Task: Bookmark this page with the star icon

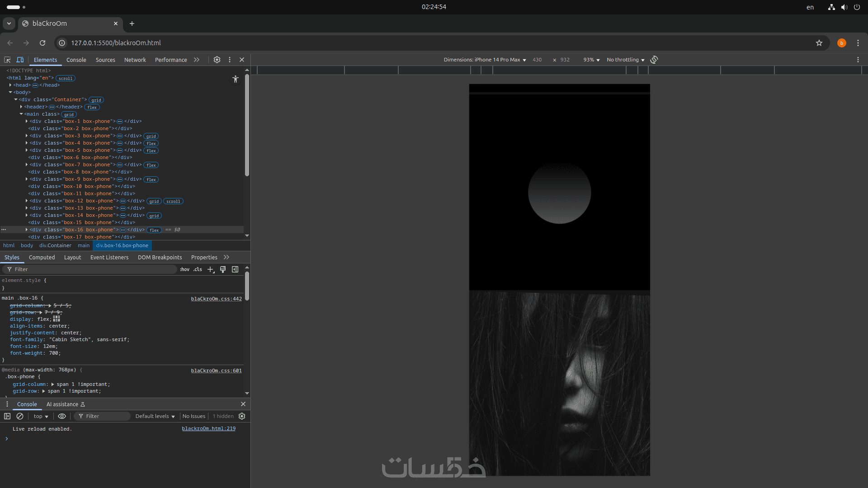Action: pyautogui.click(x=819, y=43)
